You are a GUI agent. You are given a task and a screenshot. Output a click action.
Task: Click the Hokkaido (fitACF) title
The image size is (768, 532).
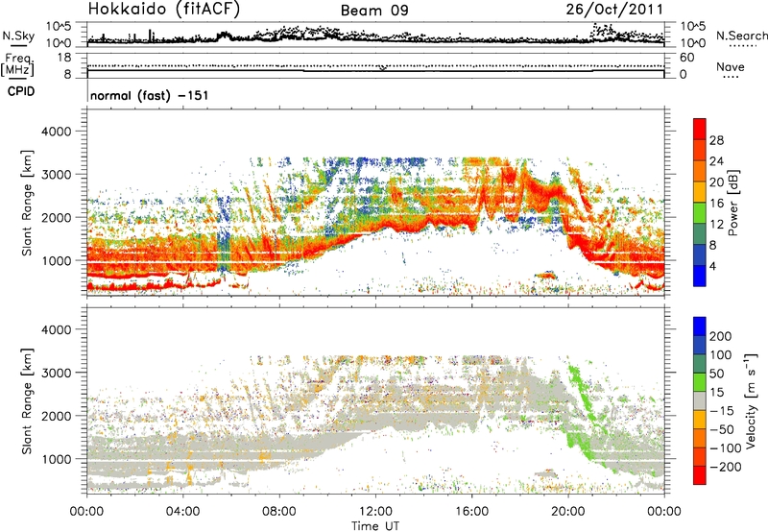(164, 9)
